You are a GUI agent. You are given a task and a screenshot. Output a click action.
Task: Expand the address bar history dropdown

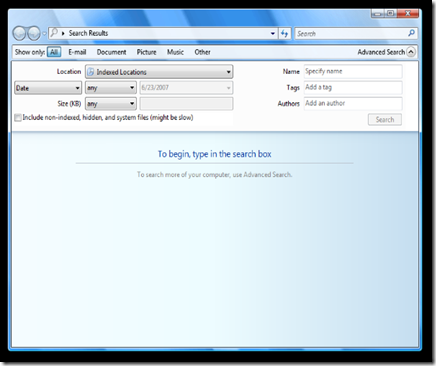273,33
